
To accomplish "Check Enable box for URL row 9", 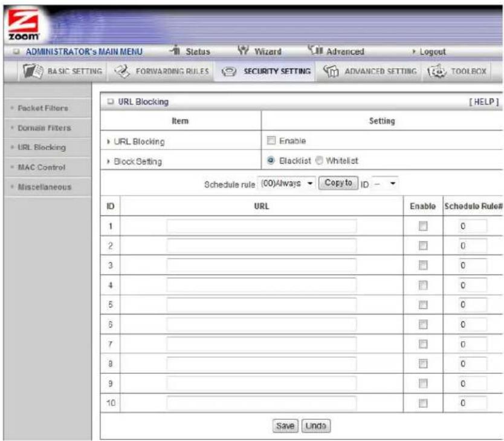I will coord(423,384).
